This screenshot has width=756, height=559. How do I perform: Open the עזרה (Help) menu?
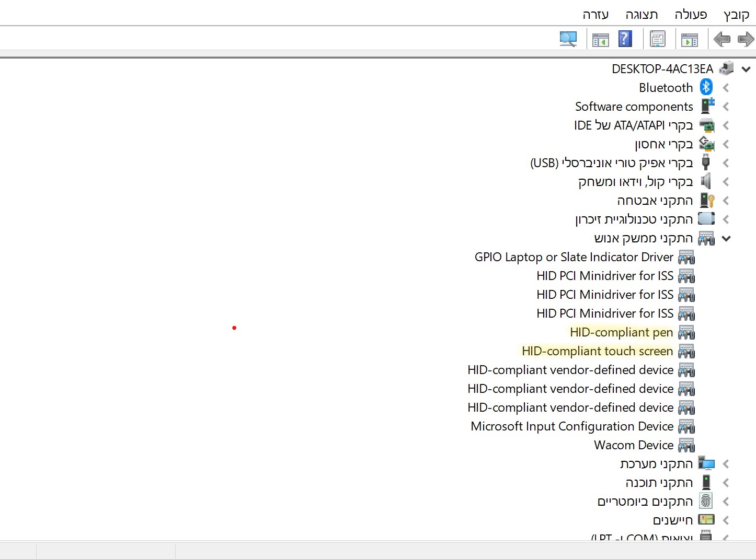[595, 15]
